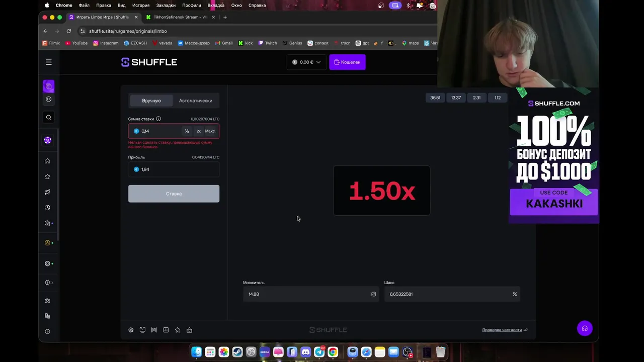Screen dimensions: 644x362
Task: Select the sports ball icon in sidebar
Action: 49,99
